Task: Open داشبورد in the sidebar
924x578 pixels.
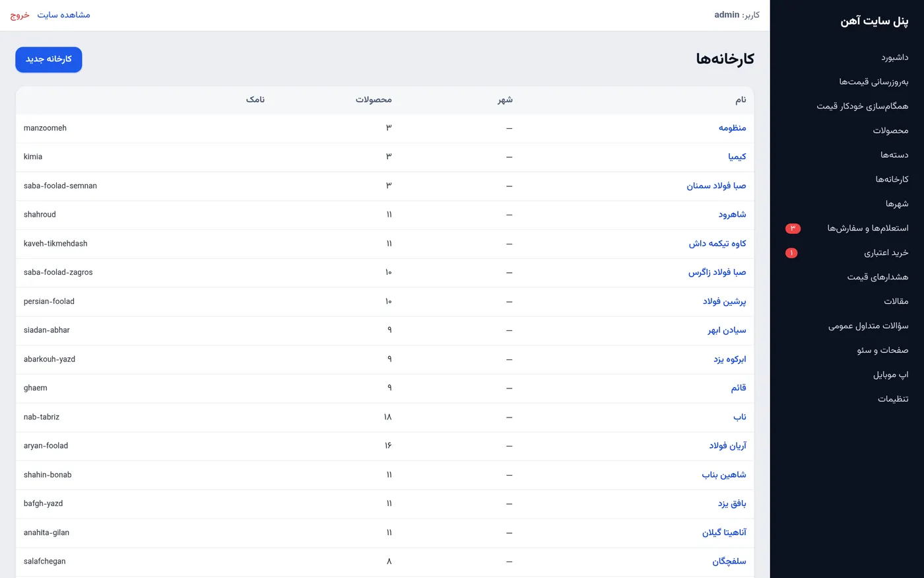Action: 894,57
